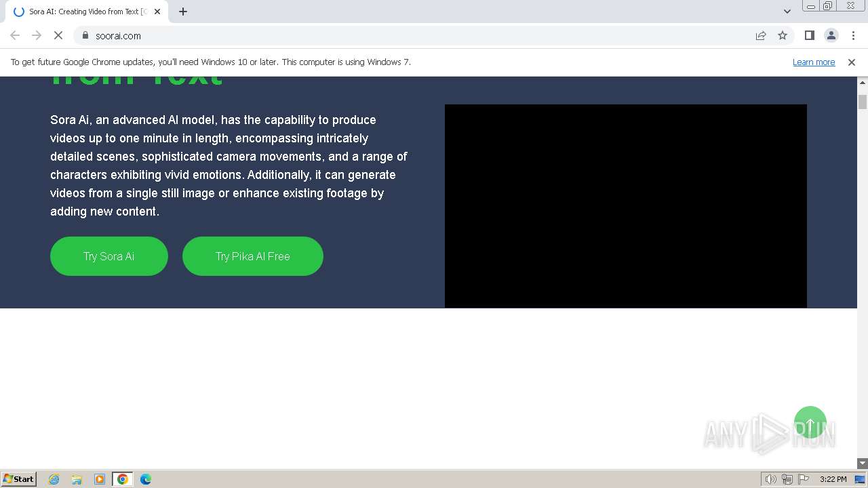This screenshot has height=488, width=868.
Task: Open Action Center flag icon
Action: pyautogui.click(x=804, y=479)
